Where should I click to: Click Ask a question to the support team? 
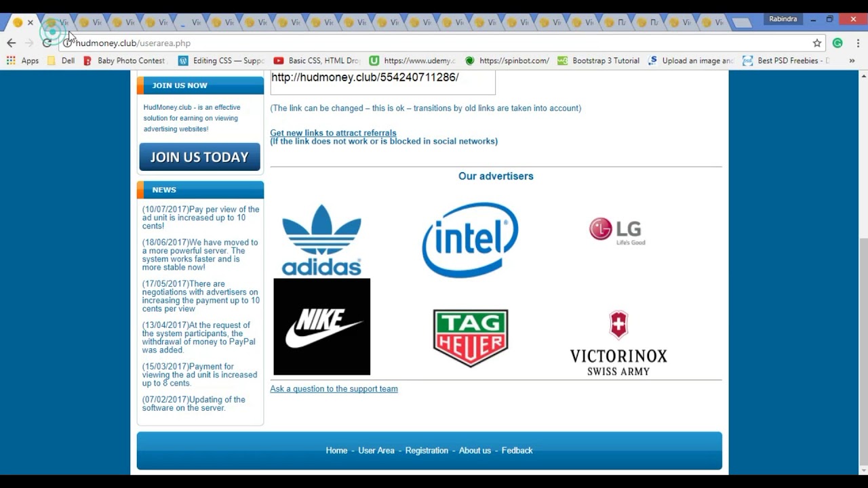tap(334, 389)
